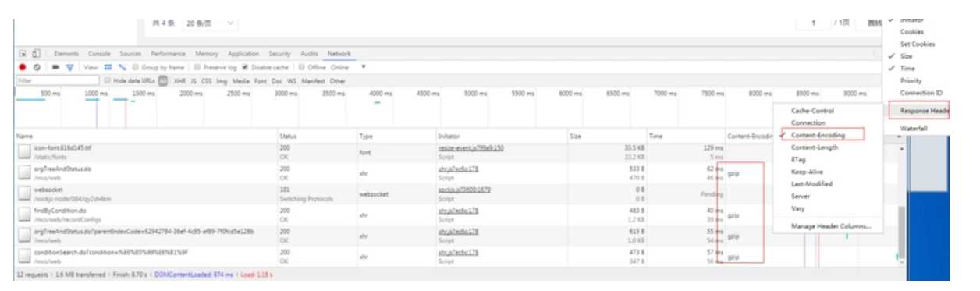Choose Server in header submenu
Viewport: 980px width, 291px height.
[x=801, y=196]
